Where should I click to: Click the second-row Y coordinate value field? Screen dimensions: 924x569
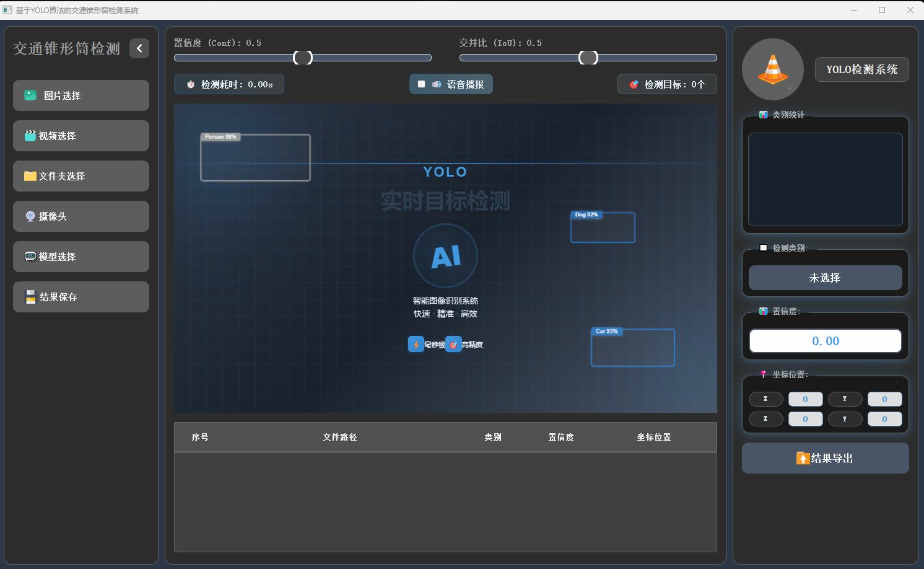click(884, 419)
